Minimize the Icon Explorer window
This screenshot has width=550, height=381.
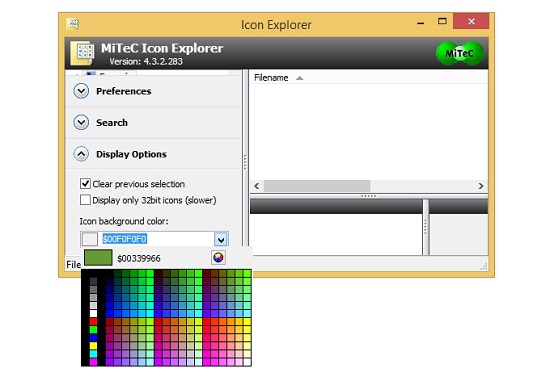(421, 22)
